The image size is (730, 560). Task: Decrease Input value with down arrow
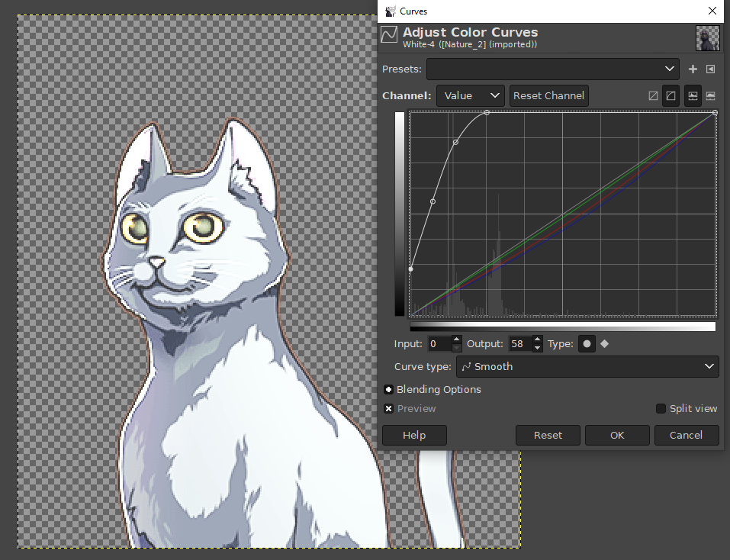click(457, 348)
